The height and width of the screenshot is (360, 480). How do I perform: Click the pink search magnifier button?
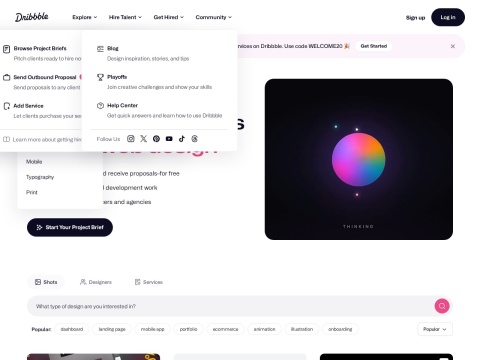[442, 306]
